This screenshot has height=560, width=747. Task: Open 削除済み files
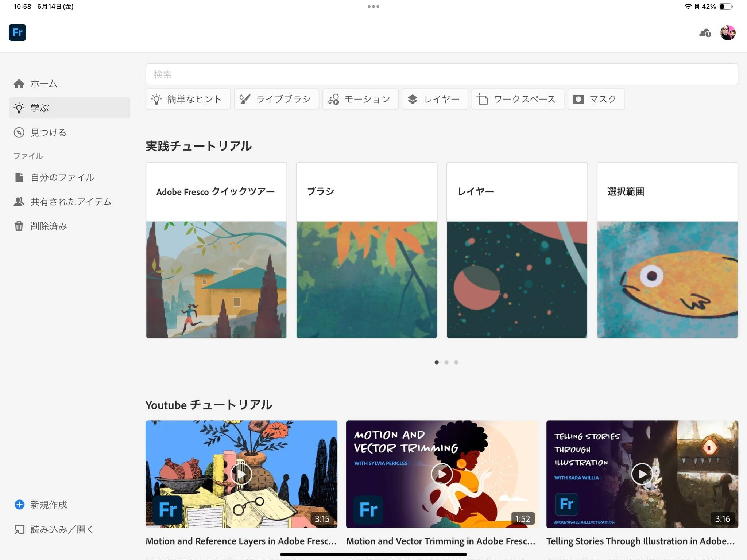[x=69, y=226]
